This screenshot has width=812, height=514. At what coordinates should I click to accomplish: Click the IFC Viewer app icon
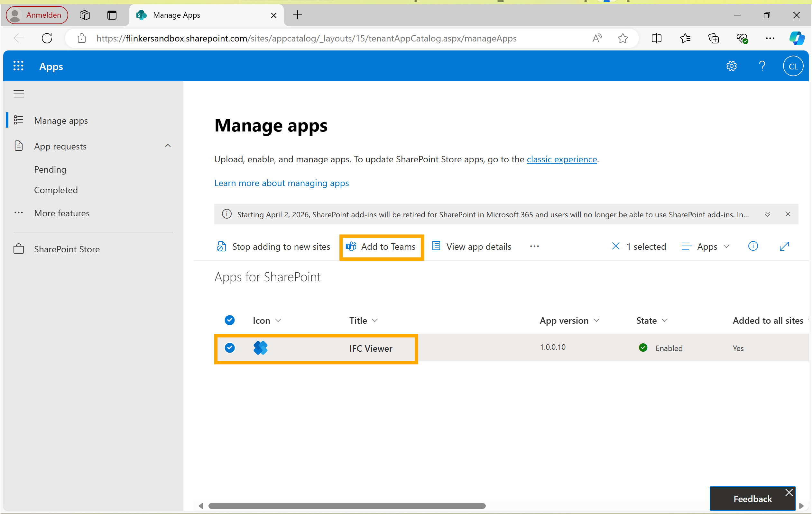(260, 348)
